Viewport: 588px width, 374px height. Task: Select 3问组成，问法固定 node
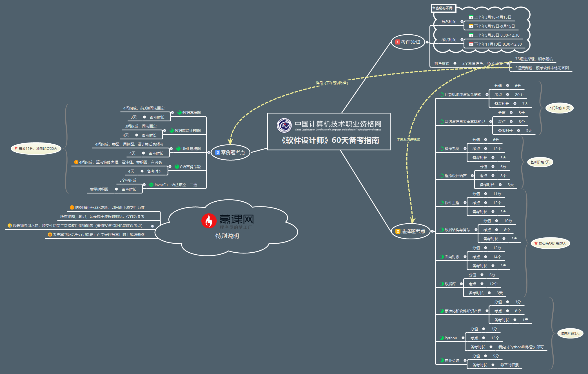pos(141,126)
